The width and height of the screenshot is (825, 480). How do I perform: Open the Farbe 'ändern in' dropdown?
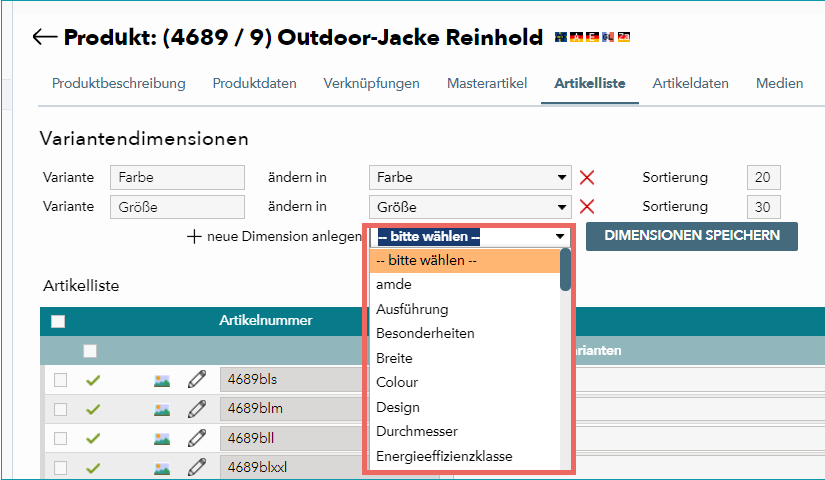tap(470, 177)
